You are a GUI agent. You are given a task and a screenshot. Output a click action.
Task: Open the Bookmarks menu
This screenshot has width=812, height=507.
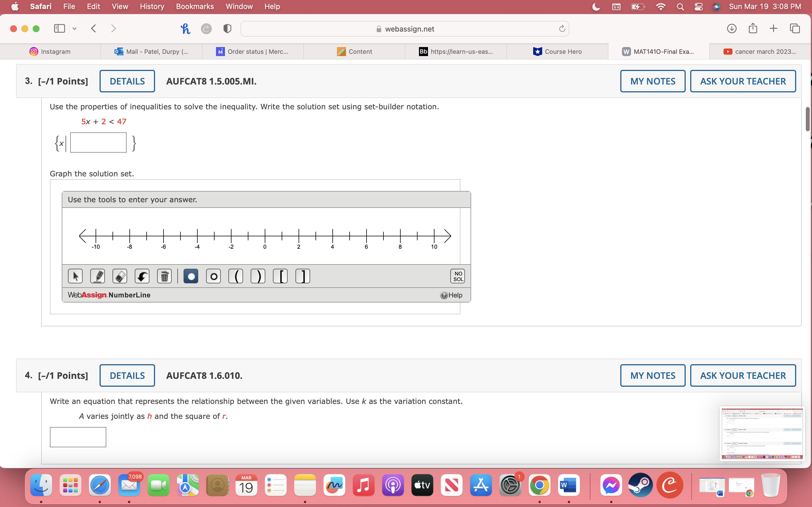coord(195,6)
